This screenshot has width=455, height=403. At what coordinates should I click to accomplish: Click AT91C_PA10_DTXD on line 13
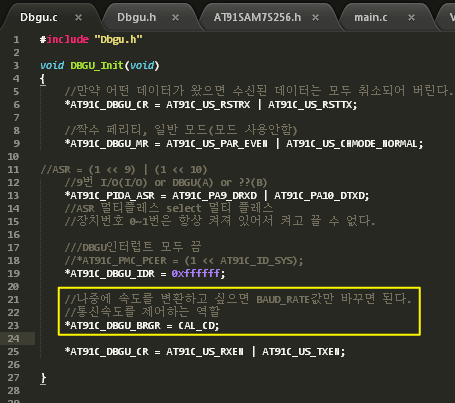coord(320,195)
